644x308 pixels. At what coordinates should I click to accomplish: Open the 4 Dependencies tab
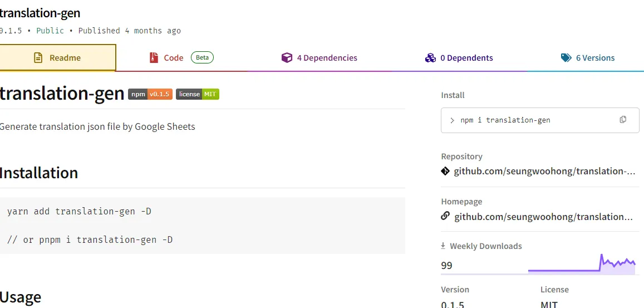[319, 57]
